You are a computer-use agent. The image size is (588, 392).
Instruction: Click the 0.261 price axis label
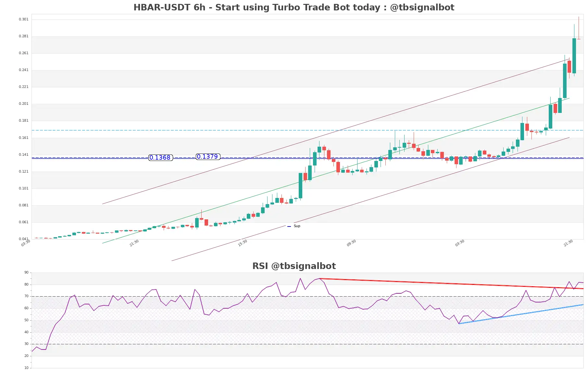click(23, 53)
